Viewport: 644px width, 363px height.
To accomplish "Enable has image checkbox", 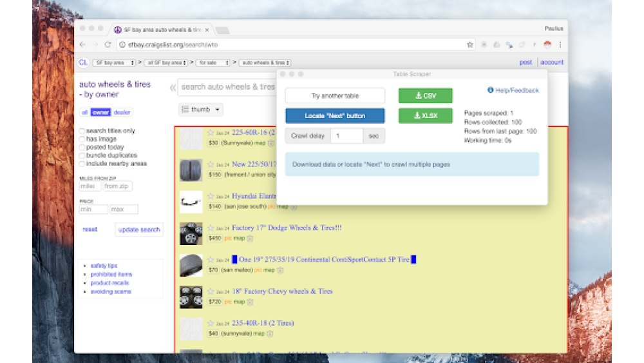I will coord(82,139).
